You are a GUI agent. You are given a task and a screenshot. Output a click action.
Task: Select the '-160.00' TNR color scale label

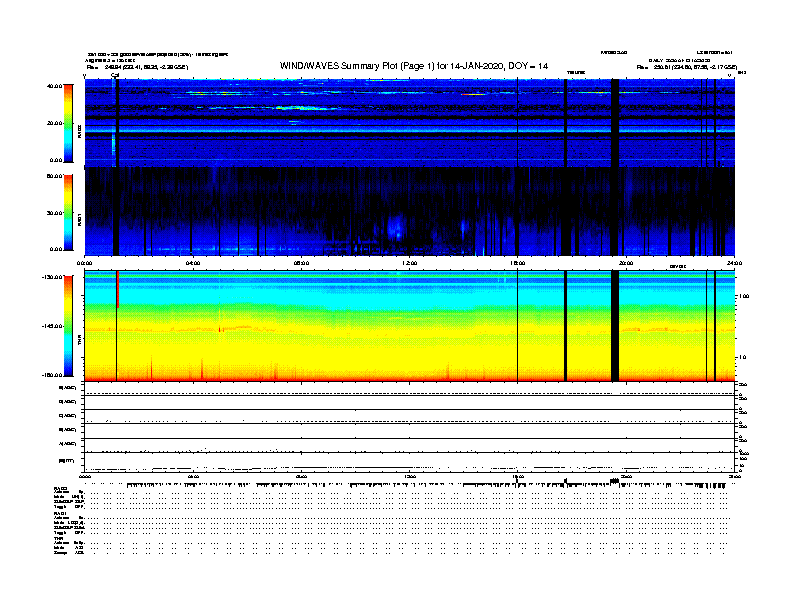click(52, 375)
